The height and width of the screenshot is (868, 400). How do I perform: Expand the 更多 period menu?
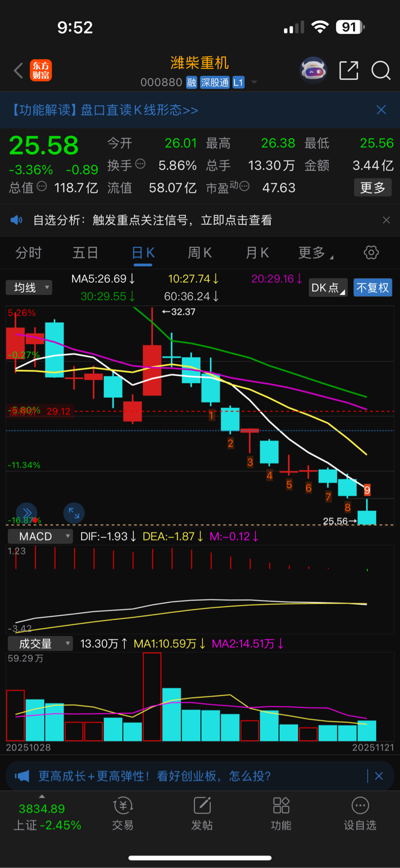[316, 253]
